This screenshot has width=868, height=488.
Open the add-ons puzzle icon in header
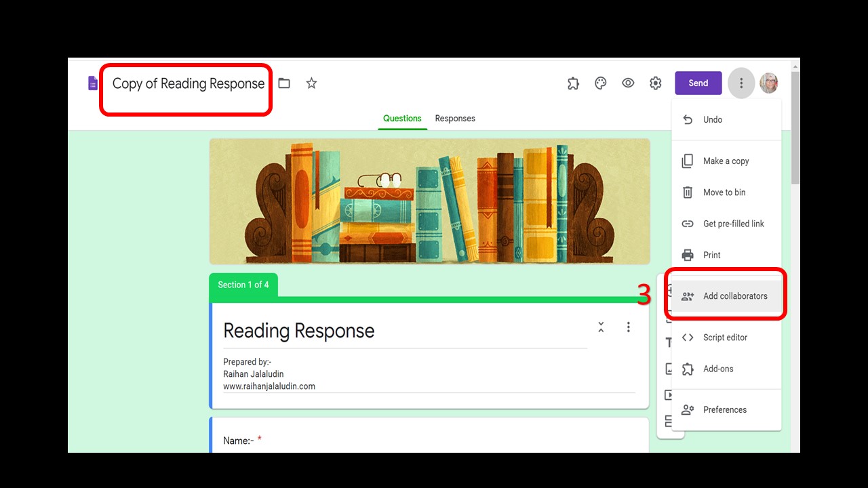[x=573, y=83]
